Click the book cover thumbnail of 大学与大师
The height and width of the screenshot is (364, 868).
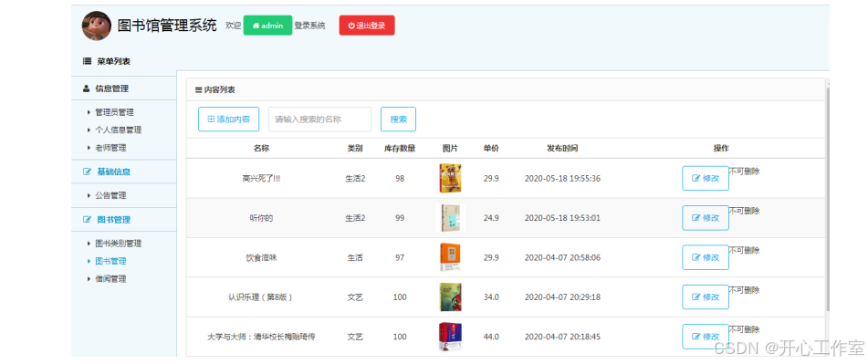coord(451,337)
